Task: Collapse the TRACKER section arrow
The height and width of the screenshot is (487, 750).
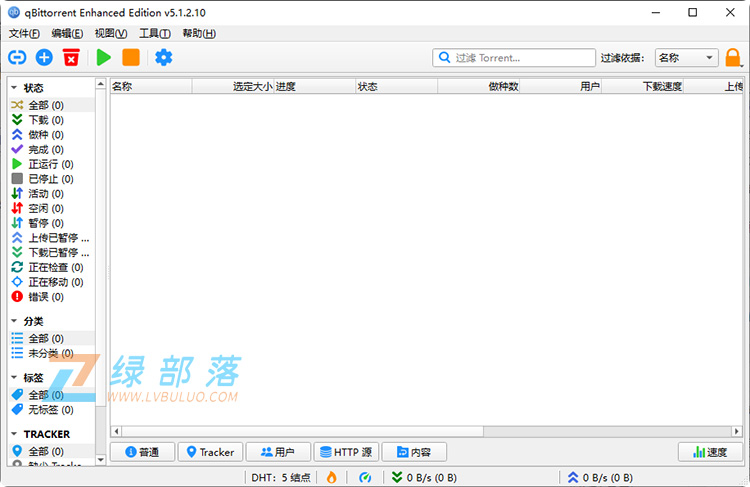Action: coord(14,434)
